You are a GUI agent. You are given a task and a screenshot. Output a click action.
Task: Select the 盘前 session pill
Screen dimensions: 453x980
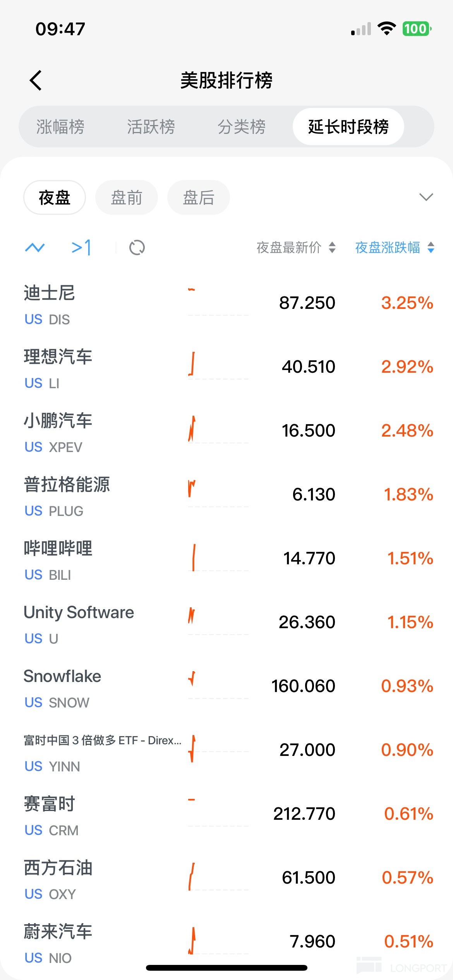click(127, 197)
